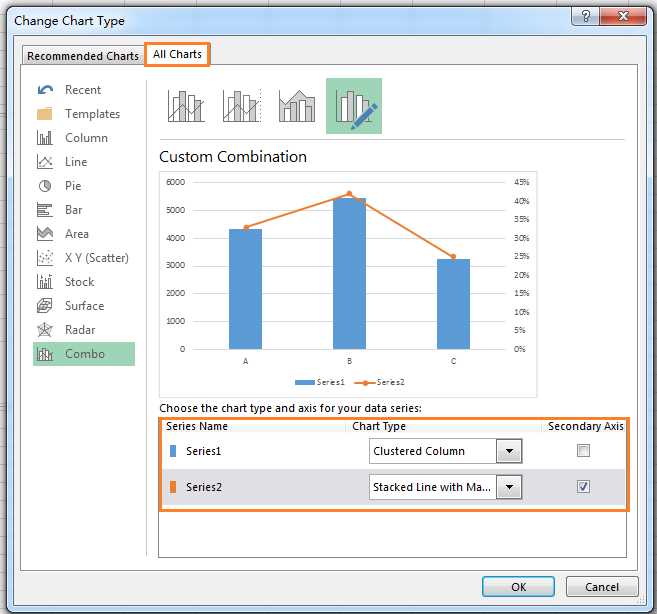The height and width of the screenshot is (614, 657).
Task: Click the Radar chart icon in sidebar
Action: coord(45,330)
